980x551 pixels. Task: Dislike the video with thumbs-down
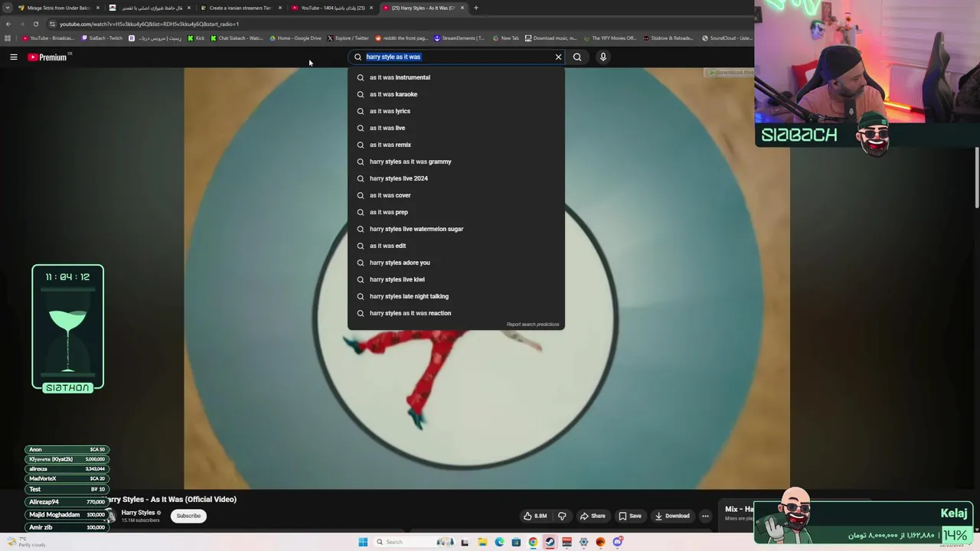click(562, 516)
